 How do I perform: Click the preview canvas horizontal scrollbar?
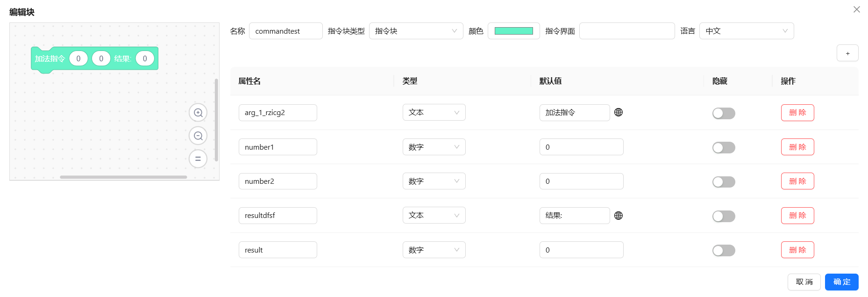123,177
